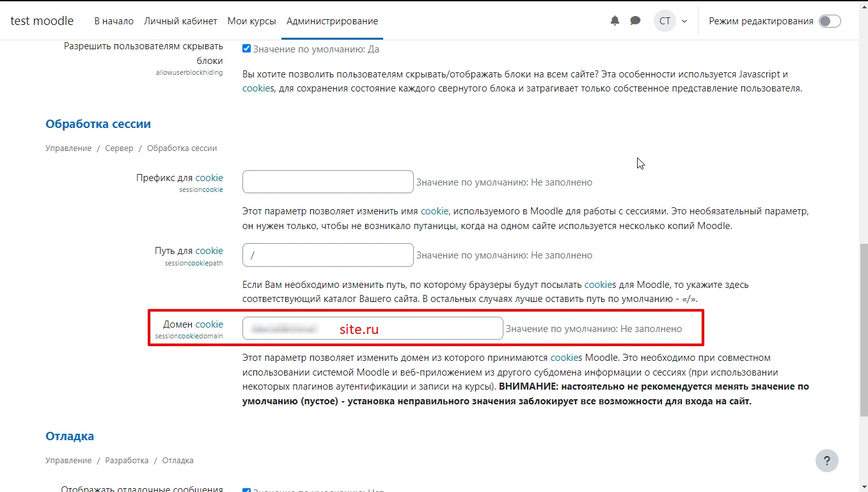This screenshot has height=492, width=868.
Task: Toggle checkbox next to Отображать отладочные сообщения
Action: [x=246, y=489]
